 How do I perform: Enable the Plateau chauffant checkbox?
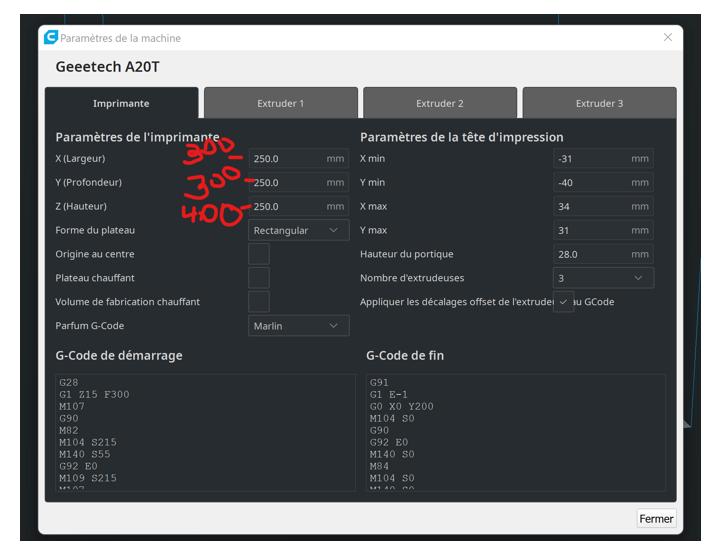click(259, 278)
